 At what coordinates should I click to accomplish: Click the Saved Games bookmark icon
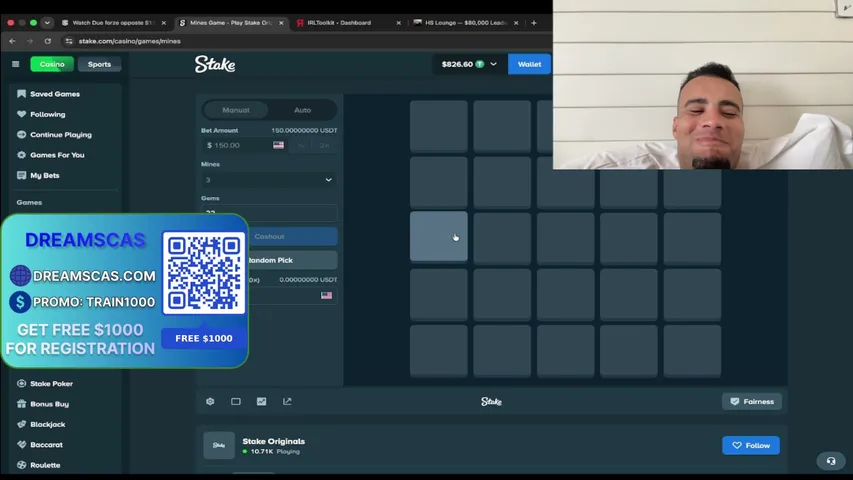pyautogui.click(x=21, y=94)
